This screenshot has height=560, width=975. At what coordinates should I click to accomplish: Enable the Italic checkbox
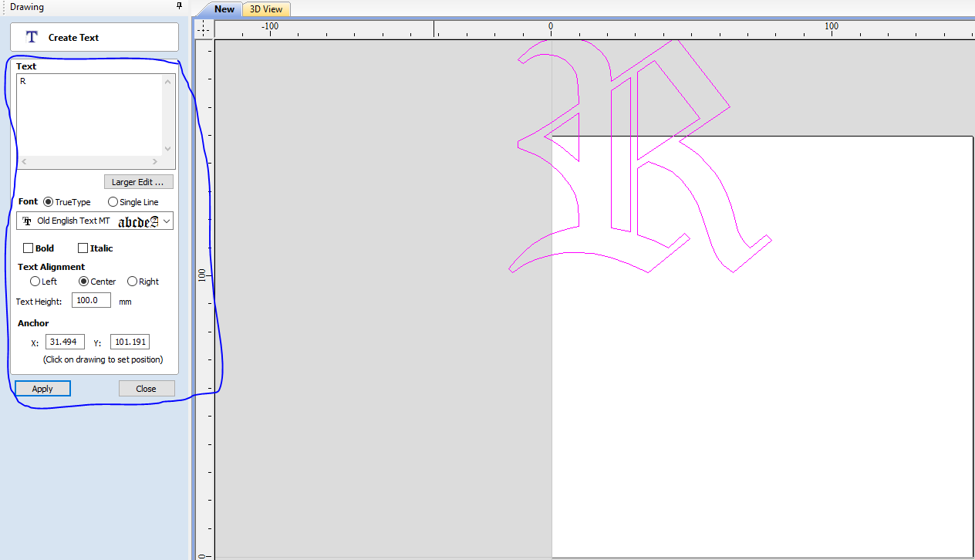click(82, 248)
